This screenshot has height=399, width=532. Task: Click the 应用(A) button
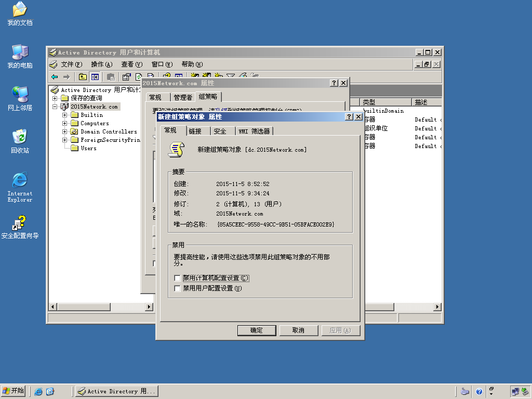pyautogui.click(x=340, y=330)
